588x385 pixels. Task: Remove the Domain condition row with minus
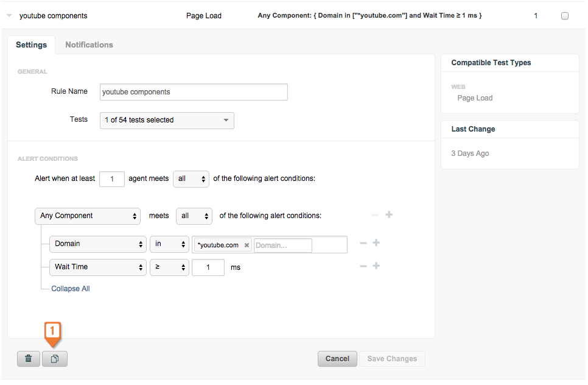click(363, 243)
